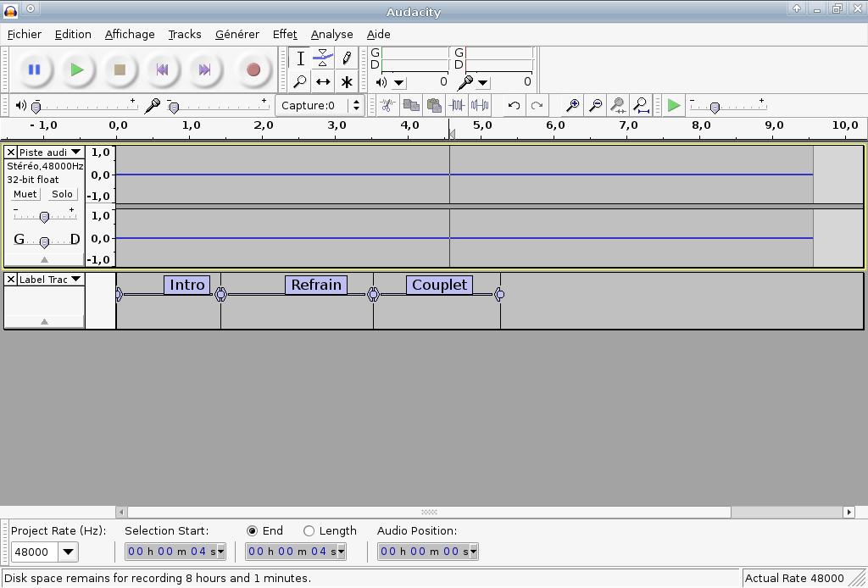Select the End radio button
868x588 pixels.
[x=252, y=530]
